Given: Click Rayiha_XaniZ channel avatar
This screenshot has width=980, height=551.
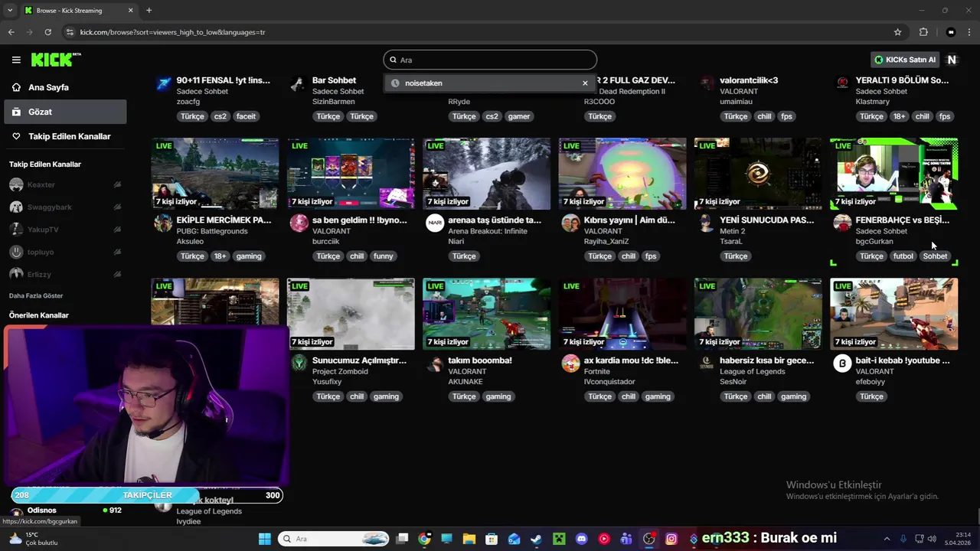Looking at the screenshot, I should (x=570, y=223).
